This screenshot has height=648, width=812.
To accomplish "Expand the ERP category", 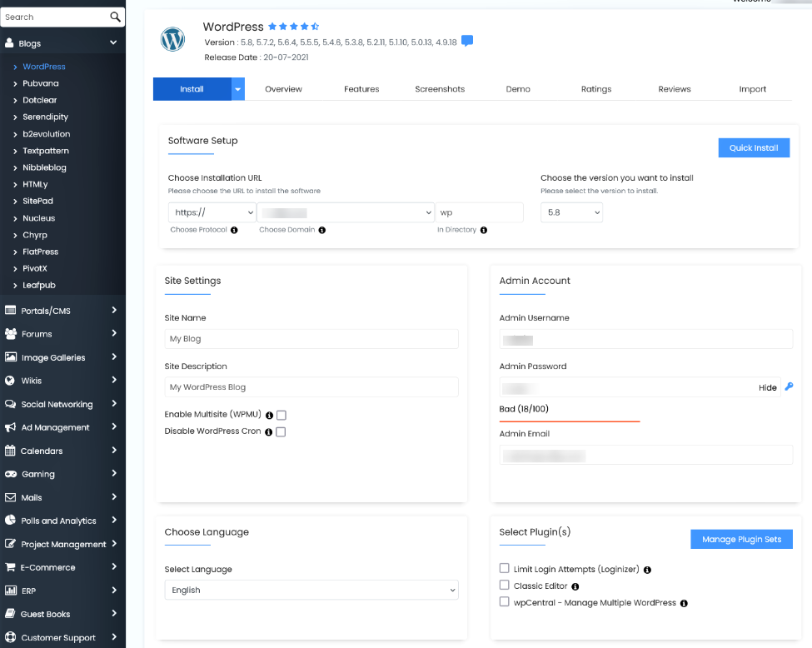I will click(x=114, y=590).
